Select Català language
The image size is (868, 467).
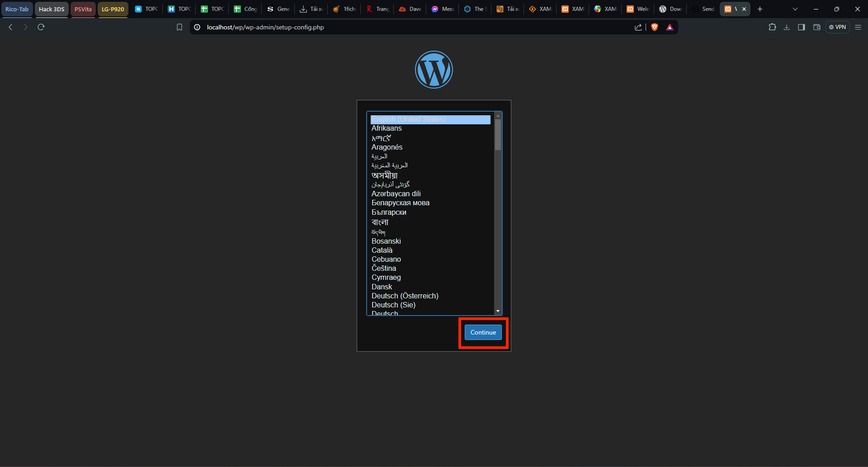430,250
